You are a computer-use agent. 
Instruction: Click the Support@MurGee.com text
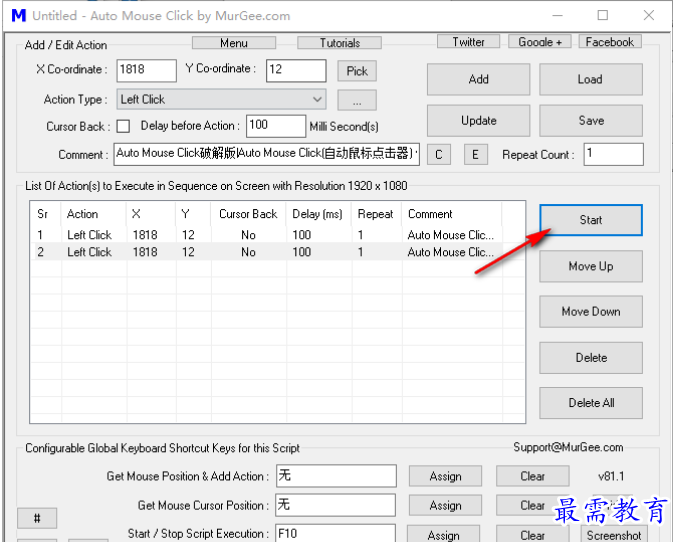tap(568, 448)
